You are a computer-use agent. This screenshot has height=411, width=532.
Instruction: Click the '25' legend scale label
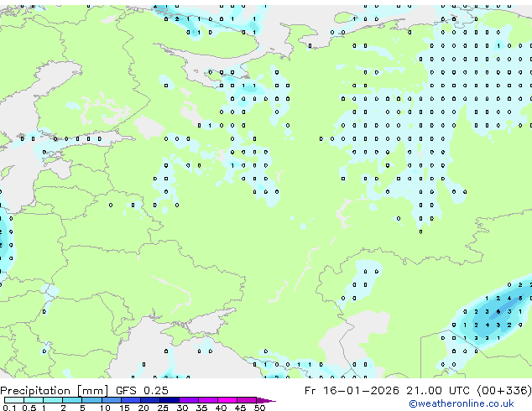pos(163,408)
